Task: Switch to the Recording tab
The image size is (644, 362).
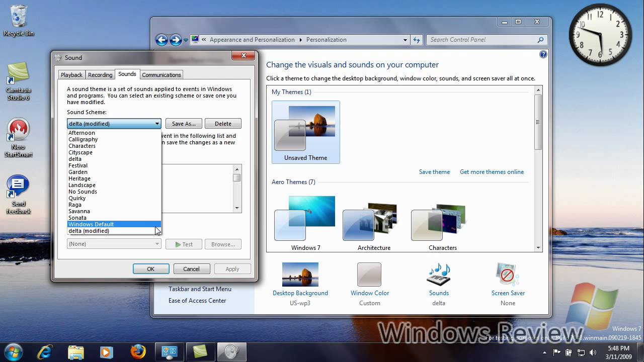Action: pos(100,75)
